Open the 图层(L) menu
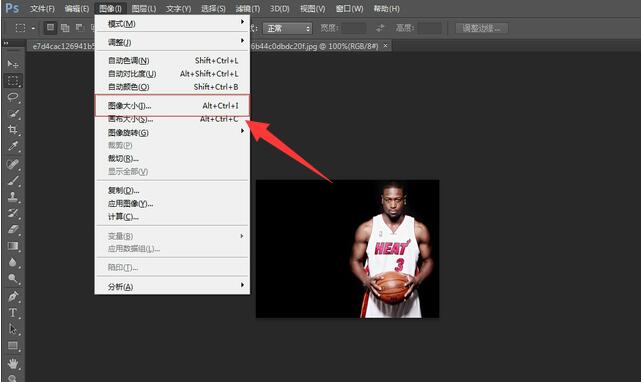Viewport: 641px width, 382px height. point(144,9)
